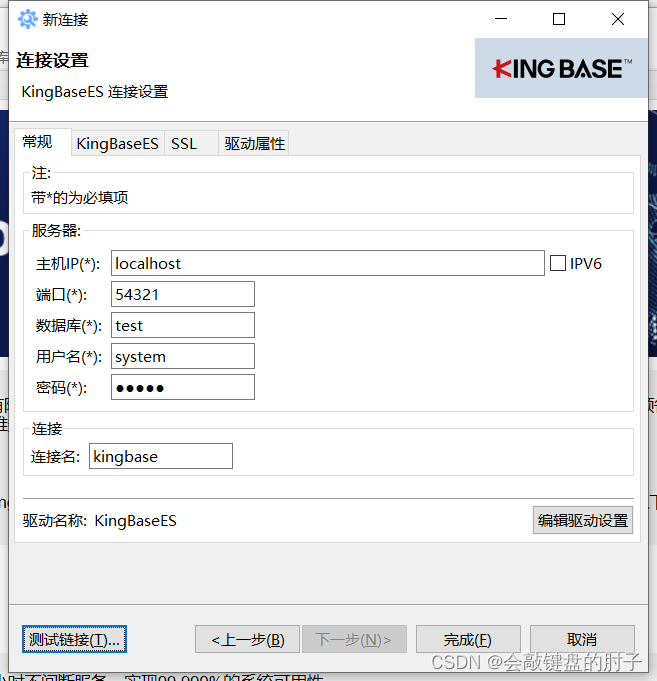Cancel the dialog with 取消
This screenshot has height=681, width=657.
click(x=582, y=639)
